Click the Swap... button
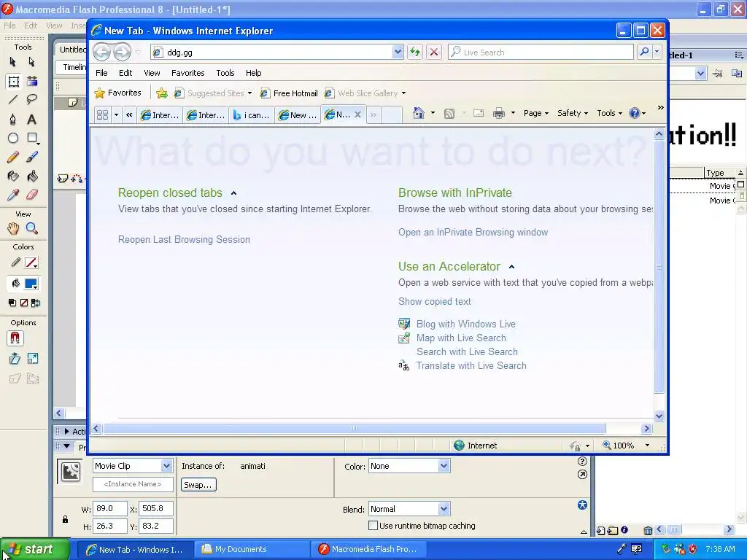The height and width of the screenshot is (560, 747). 198,485
